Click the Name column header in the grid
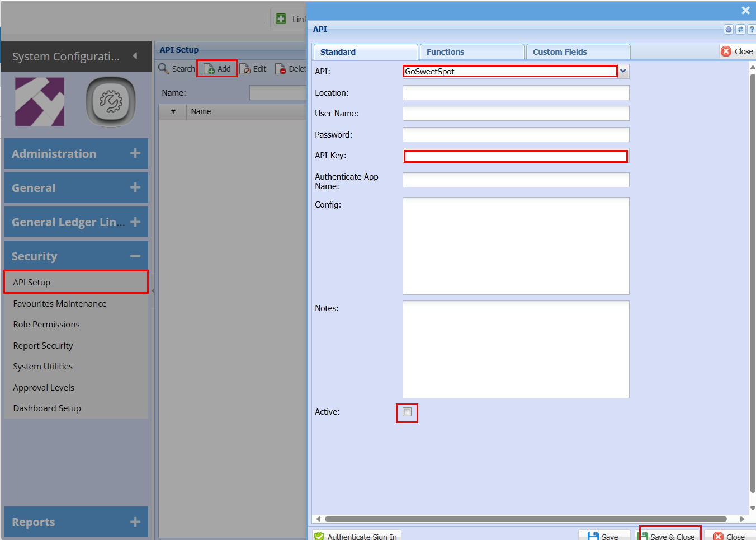 tap(247, 111)
